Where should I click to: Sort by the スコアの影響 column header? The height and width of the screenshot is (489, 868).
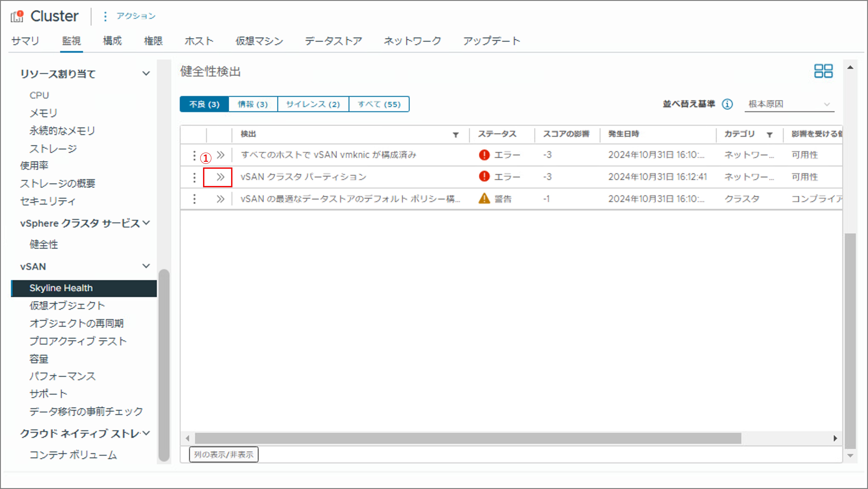coord(566,134)
